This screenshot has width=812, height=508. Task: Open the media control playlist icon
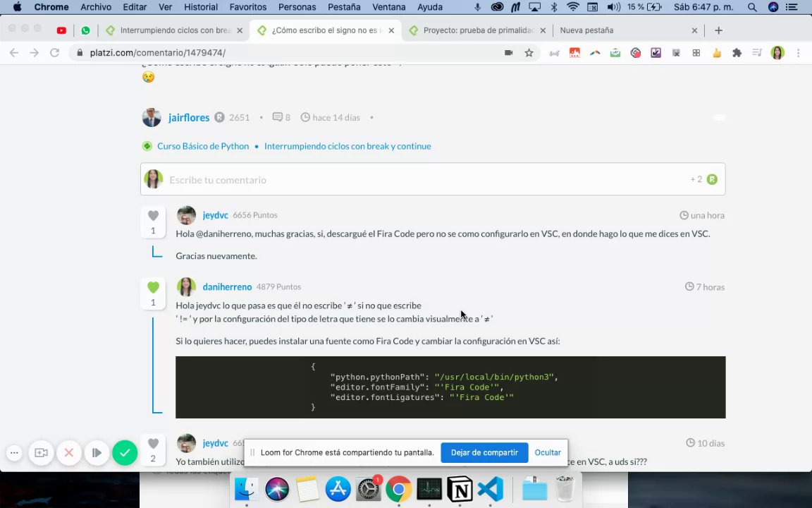point(757,53)
